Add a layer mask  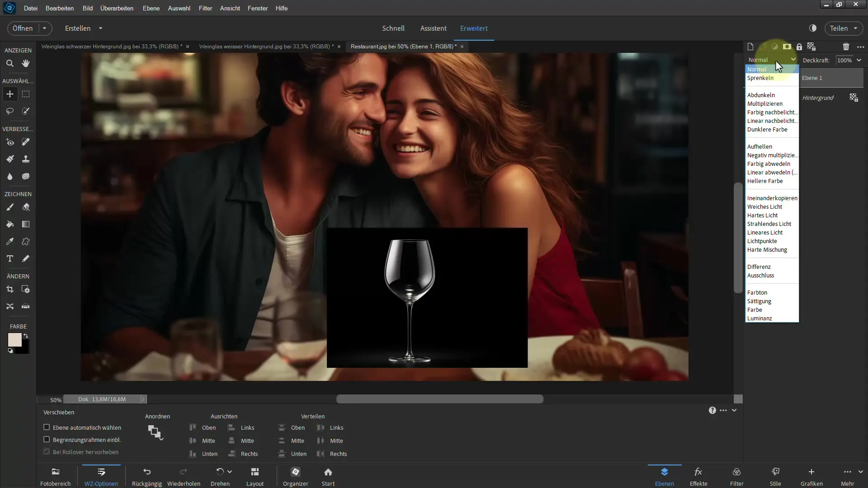pos(787,47)
